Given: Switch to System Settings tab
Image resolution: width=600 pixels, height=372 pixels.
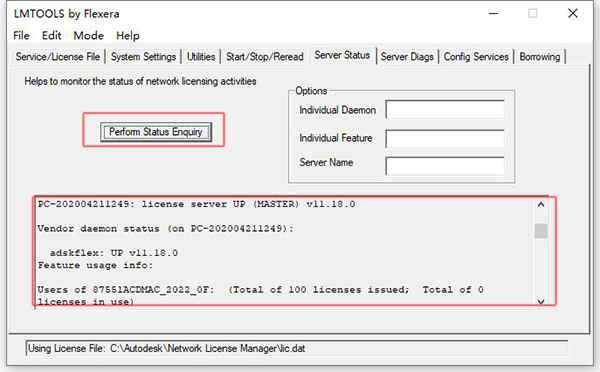Looking at the screenshot, I should point(143,57).
